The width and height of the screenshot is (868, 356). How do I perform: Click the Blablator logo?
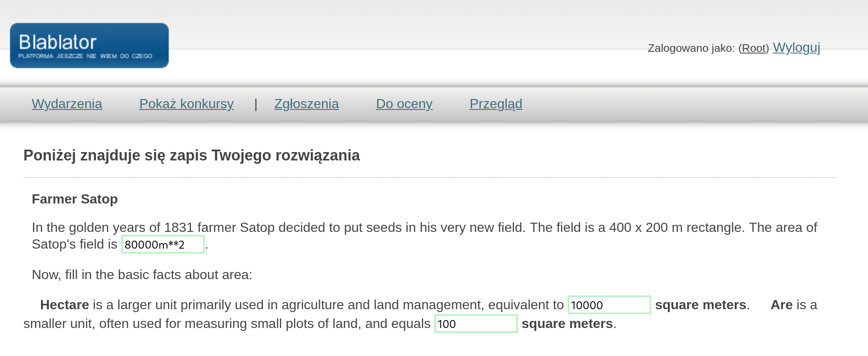(x=89, y=46)
